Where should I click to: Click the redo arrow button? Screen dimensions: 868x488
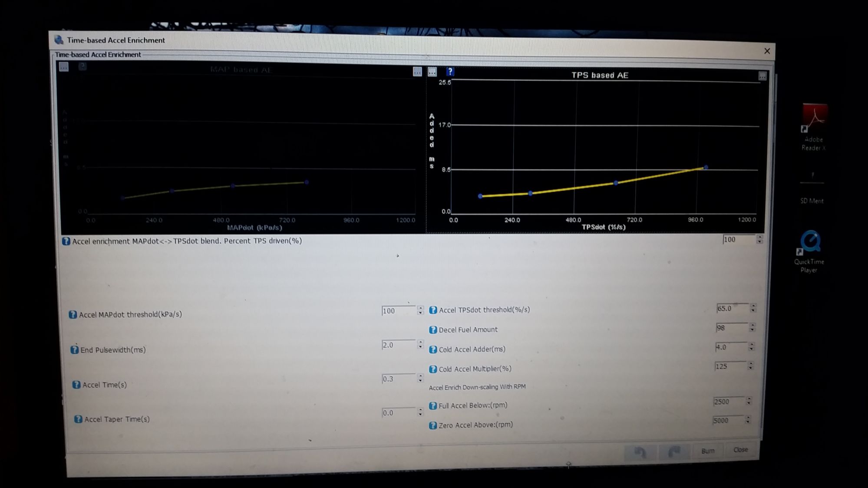click(x=673, y=452)
